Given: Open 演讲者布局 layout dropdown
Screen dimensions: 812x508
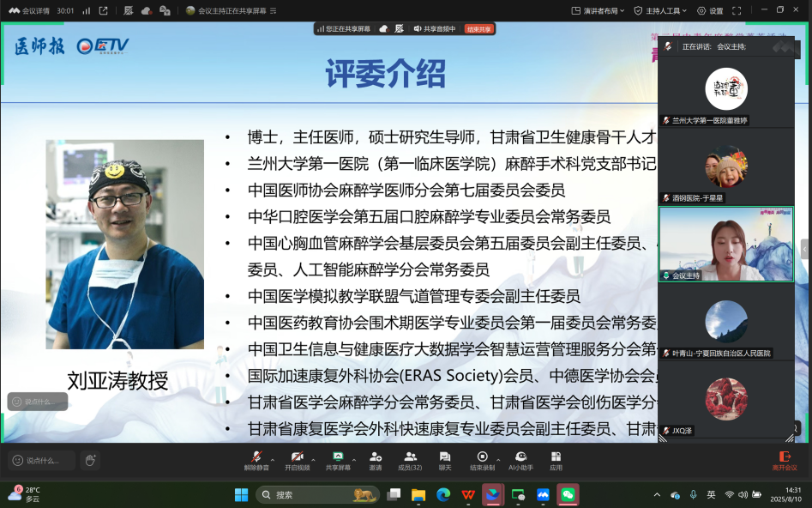Looking at the screenshot, I should [598, 10].
